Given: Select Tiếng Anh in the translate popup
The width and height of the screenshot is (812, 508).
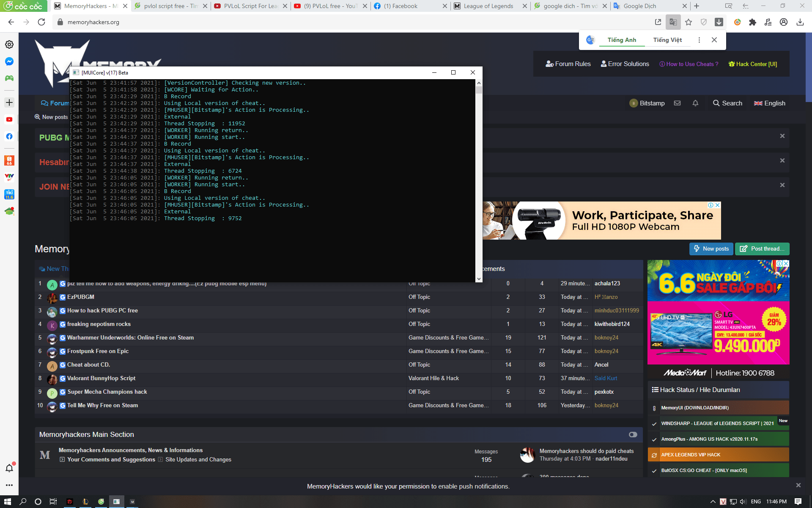Looking at the screenshot, I should tap(622, 40).
